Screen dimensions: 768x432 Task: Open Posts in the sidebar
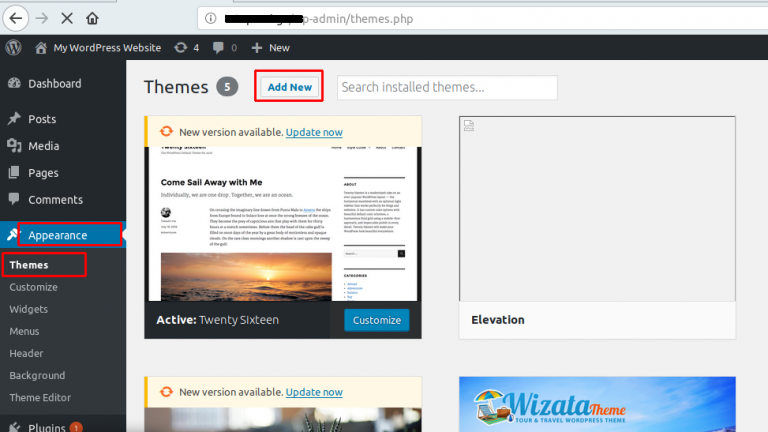42,119
